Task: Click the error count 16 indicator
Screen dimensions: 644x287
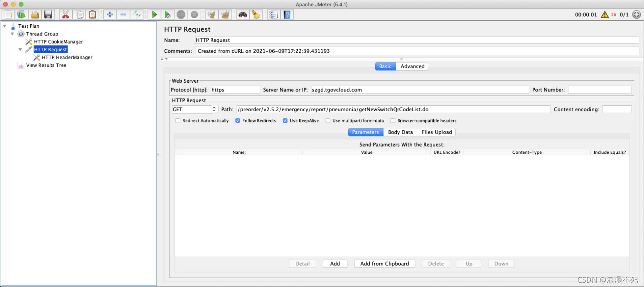Action: (x=613, y=15)
